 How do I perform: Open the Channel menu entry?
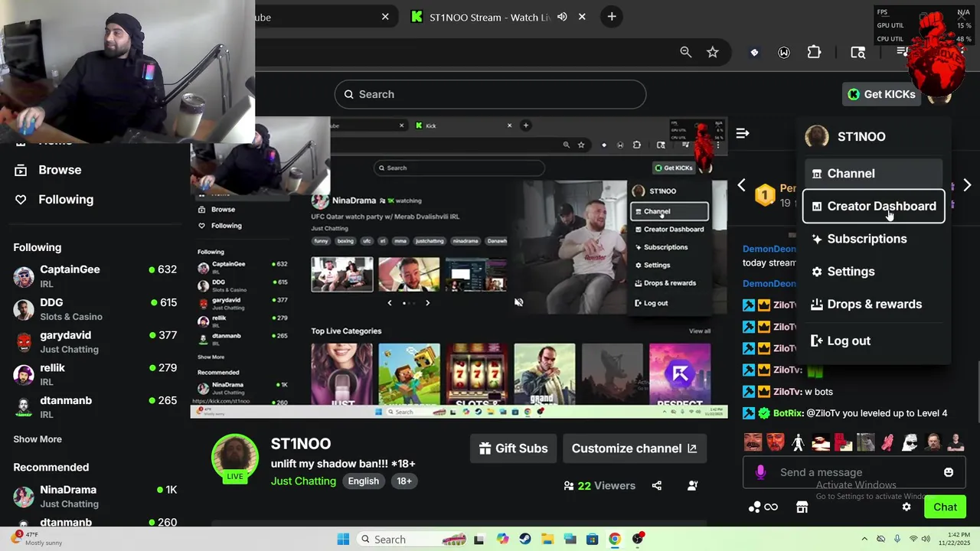[x=874, y=174]
